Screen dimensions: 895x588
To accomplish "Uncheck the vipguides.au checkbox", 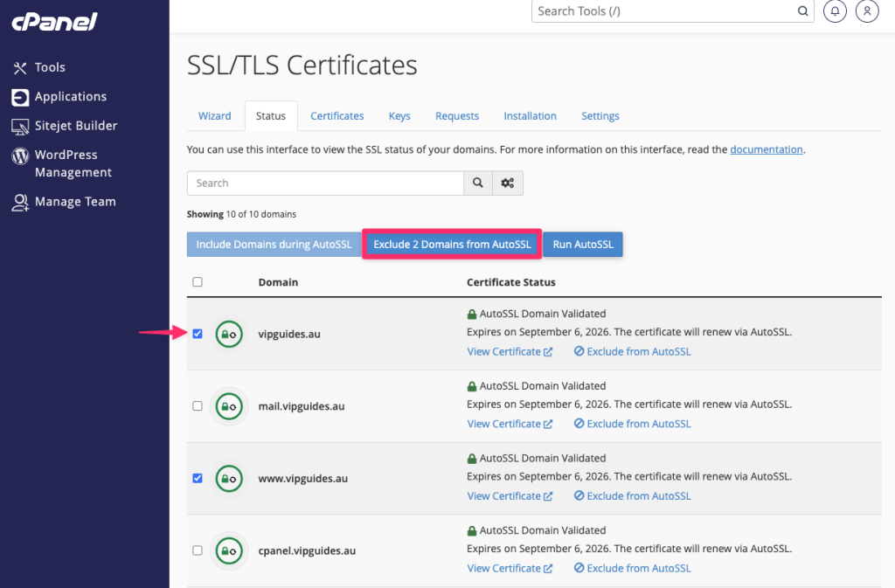I will [198, 334].
